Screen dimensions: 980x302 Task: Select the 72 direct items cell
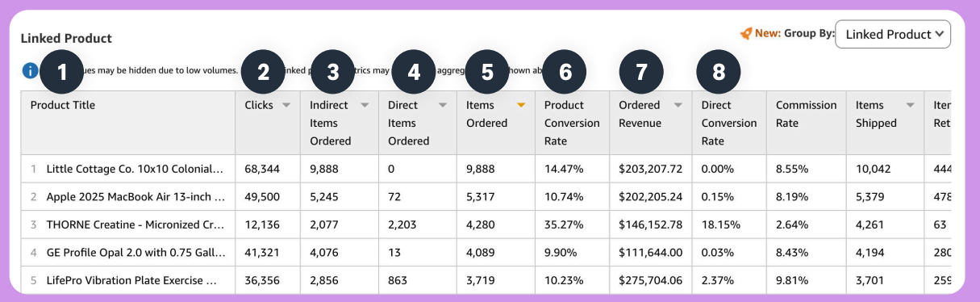(417, 196)
